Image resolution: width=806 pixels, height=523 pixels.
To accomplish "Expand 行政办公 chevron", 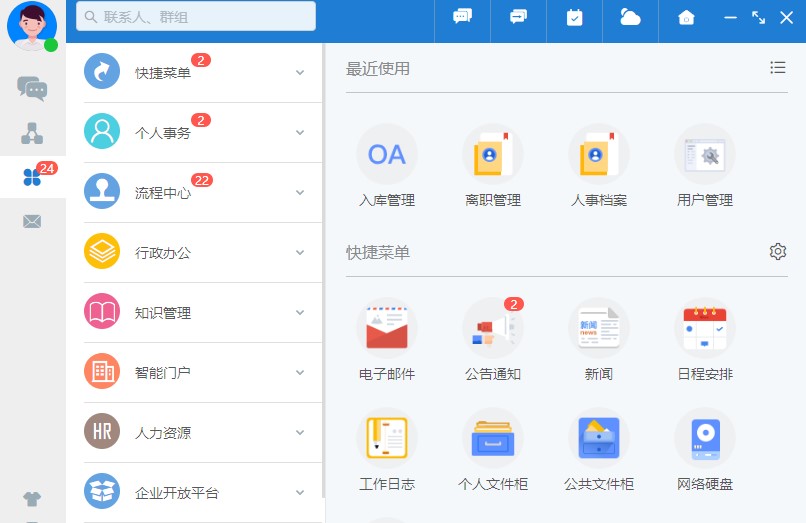I will click(300, 253).
